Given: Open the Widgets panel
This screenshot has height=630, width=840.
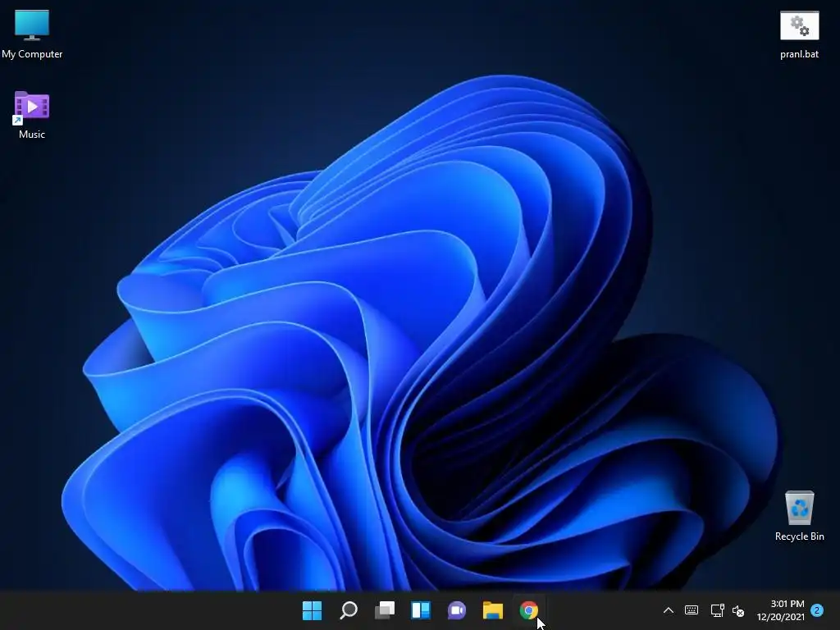Looking at the screenshot, I should tap(421, 610).
